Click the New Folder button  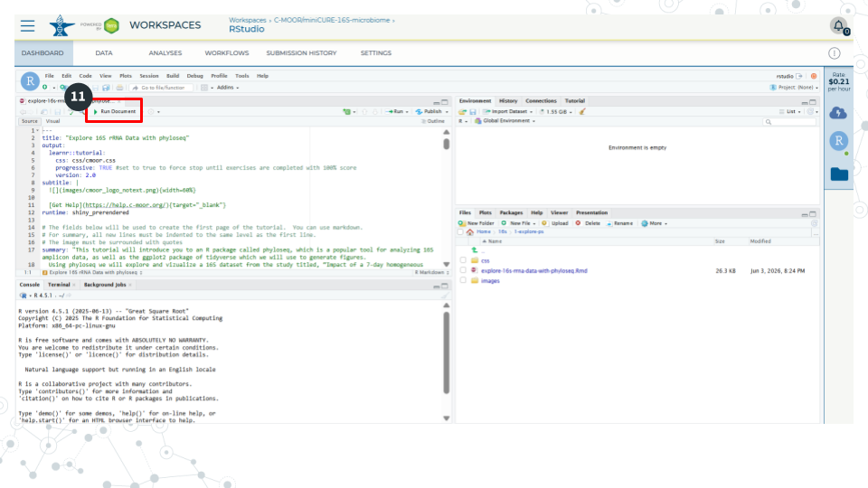tap(476, 223)
